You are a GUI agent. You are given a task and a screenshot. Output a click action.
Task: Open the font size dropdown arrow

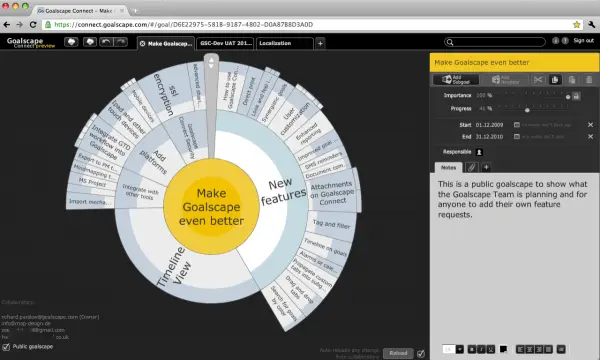pos(460,349)
